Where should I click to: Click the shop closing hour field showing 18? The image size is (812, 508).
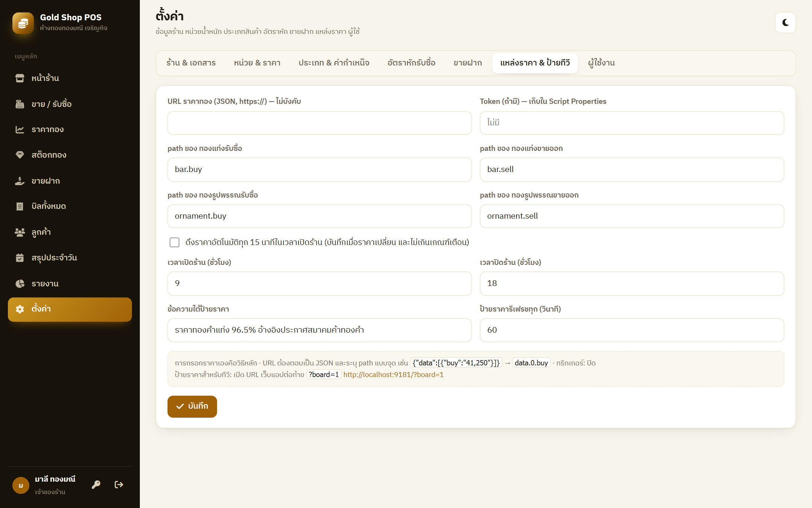pyautogui.click(x=632, y=284)
